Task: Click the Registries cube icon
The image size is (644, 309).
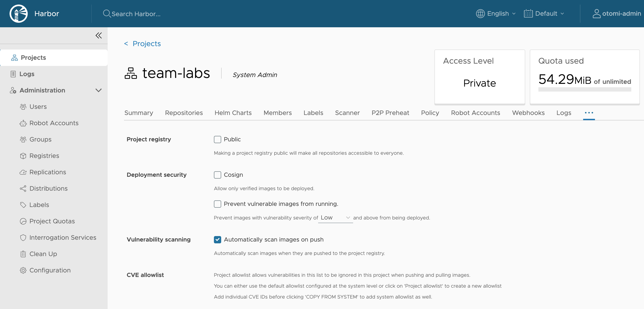Action: click(23, 156)
